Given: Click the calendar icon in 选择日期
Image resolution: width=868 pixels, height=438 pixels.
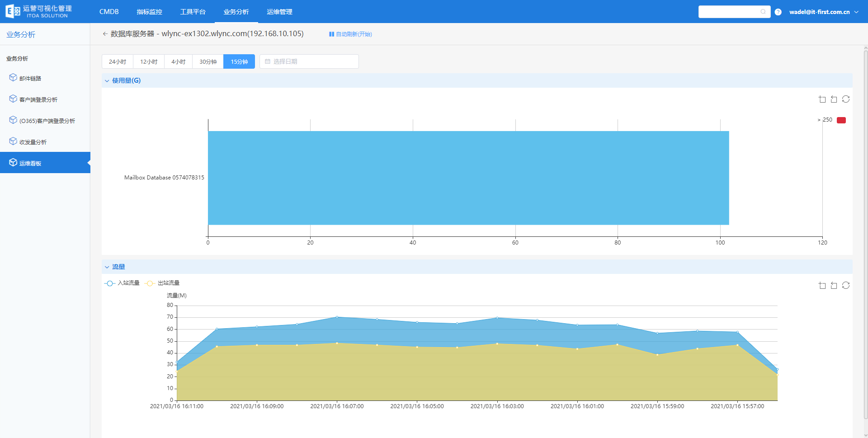Looking at the screenshot, I should [x=268, y=61].
